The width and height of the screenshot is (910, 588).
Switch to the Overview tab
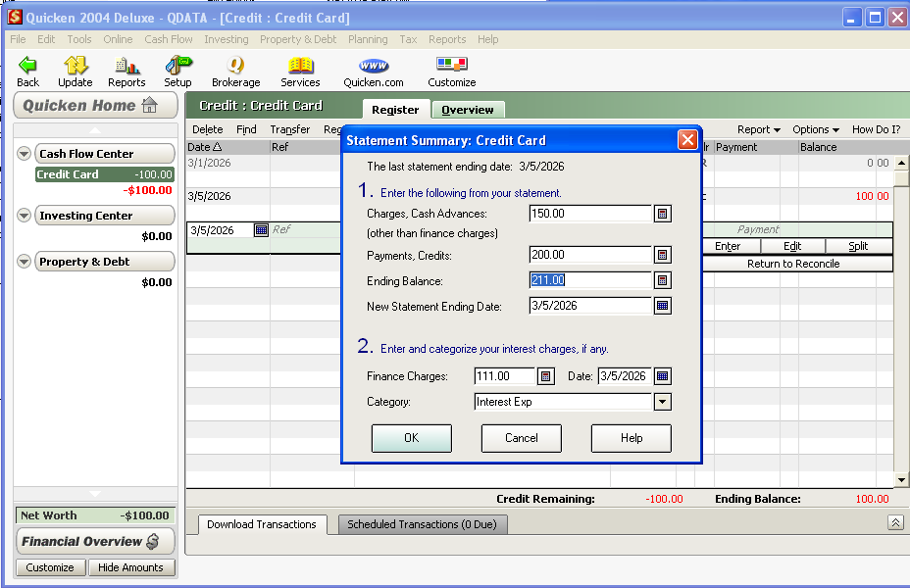pyautogui.click(x=468, y=110)
